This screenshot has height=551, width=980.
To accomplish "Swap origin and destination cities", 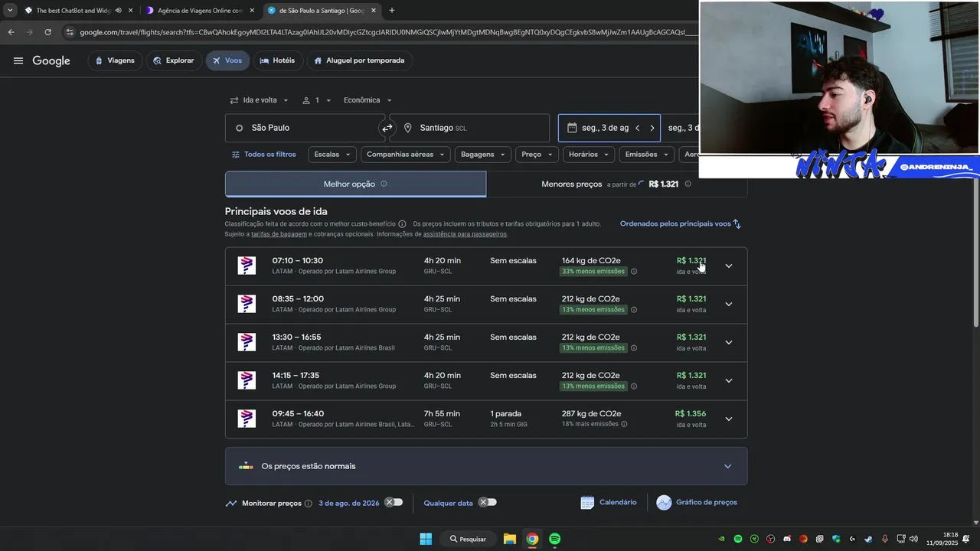I will (x=387, y=128).
